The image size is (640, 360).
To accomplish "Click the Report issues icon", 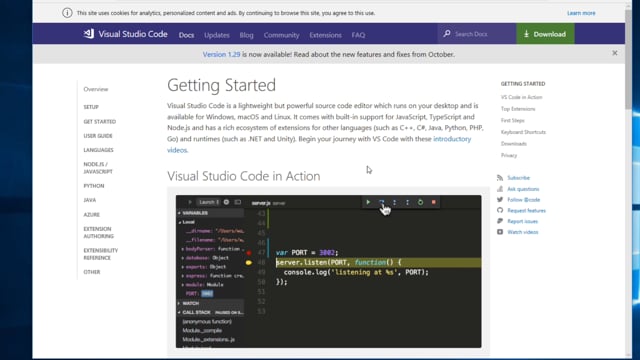I will 500,221.
